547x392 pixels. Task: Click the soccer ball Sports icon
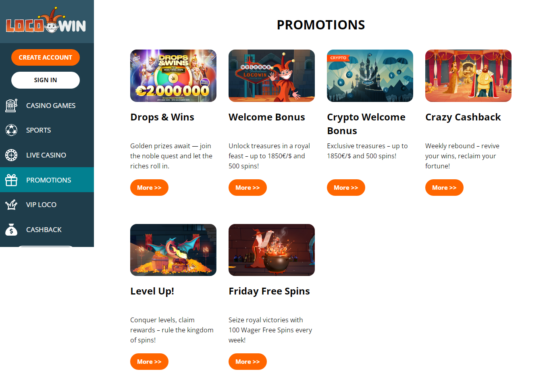(11, 130)
